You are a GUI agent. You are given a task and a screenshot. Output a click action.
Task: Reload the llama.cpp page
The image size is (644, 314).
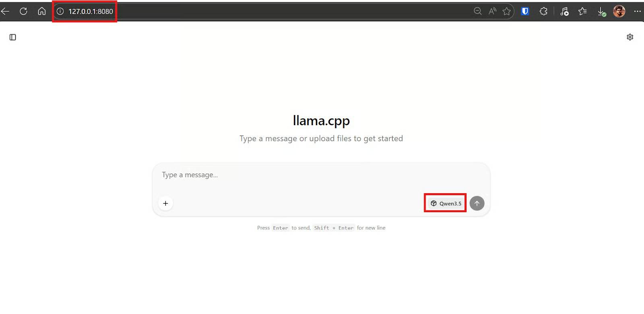tap(23, 11)
